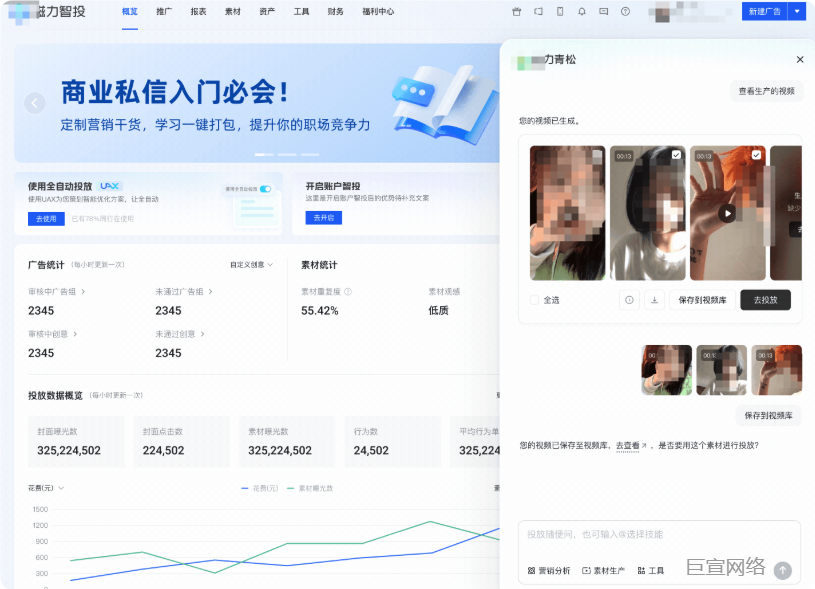Toggle the 使用全自动投放 switch
This screenshot has width=815, height=589.
point(266,189)
